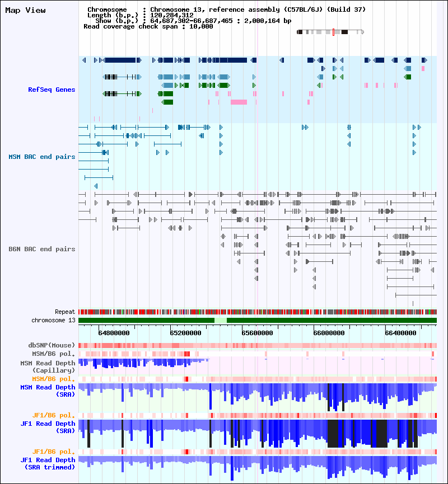The image size is (448, 484).
Task: Select the B6N BAC end pairs label
Action: (42, 249)
